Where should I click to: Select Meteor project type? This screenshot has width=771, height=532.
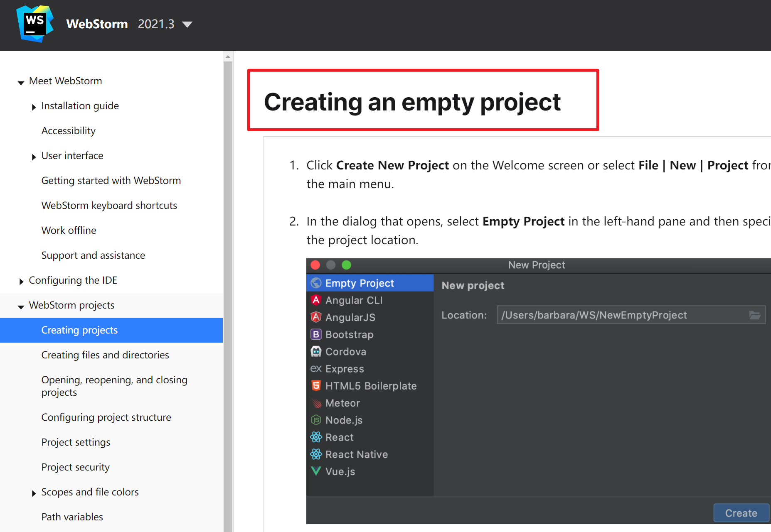[x=370, y=403]
